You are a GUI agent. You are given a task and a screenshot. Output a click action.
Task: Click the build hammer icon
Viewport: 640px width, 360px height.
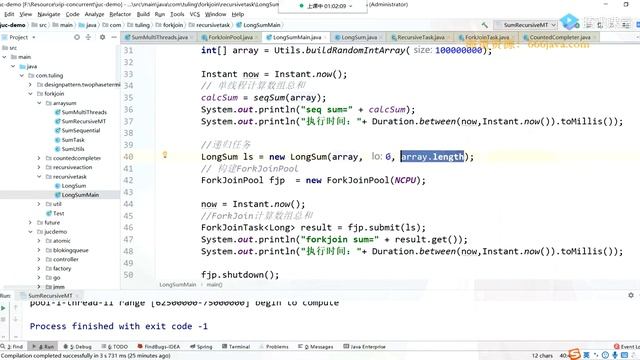[x=484, y=25]
